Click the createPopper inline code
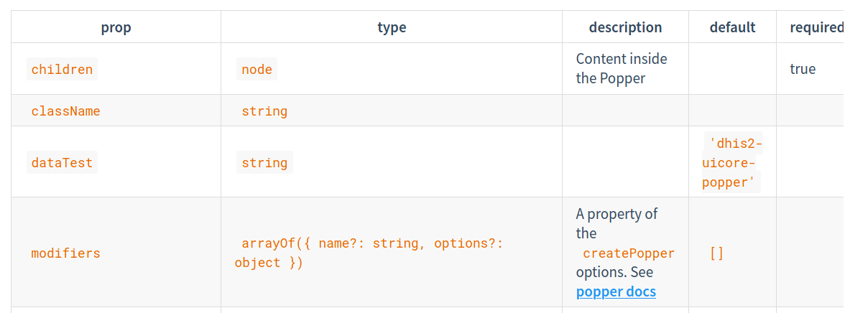868x313 pixels. 629,253
